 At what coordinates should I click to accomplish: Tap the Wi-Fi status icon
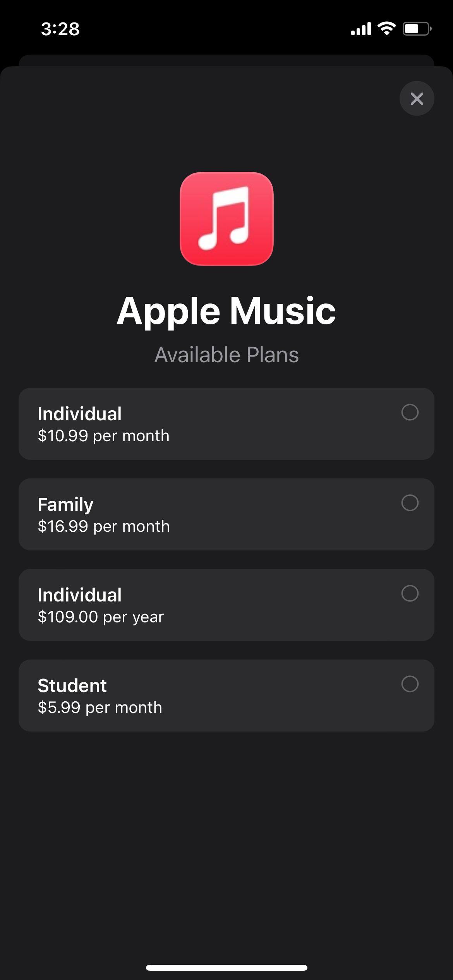coord(386,29)
